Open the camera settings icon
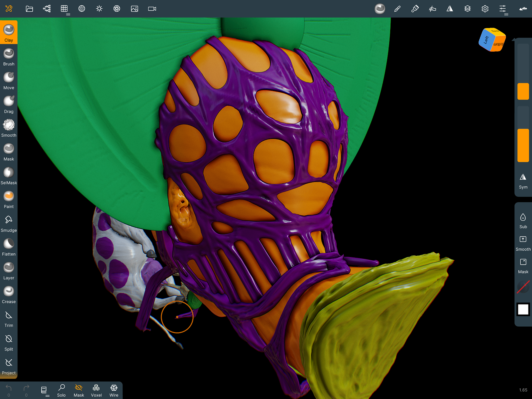532x399 pixels. tap(152, 9)
